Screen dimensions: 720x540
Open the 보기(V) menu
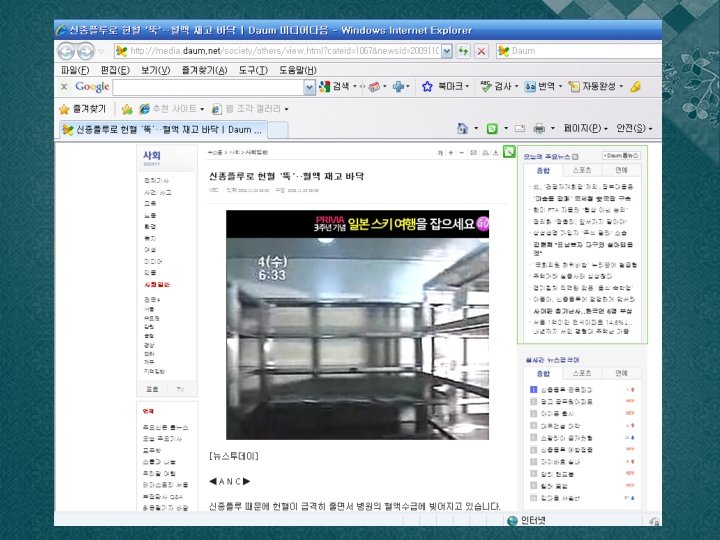155,70
